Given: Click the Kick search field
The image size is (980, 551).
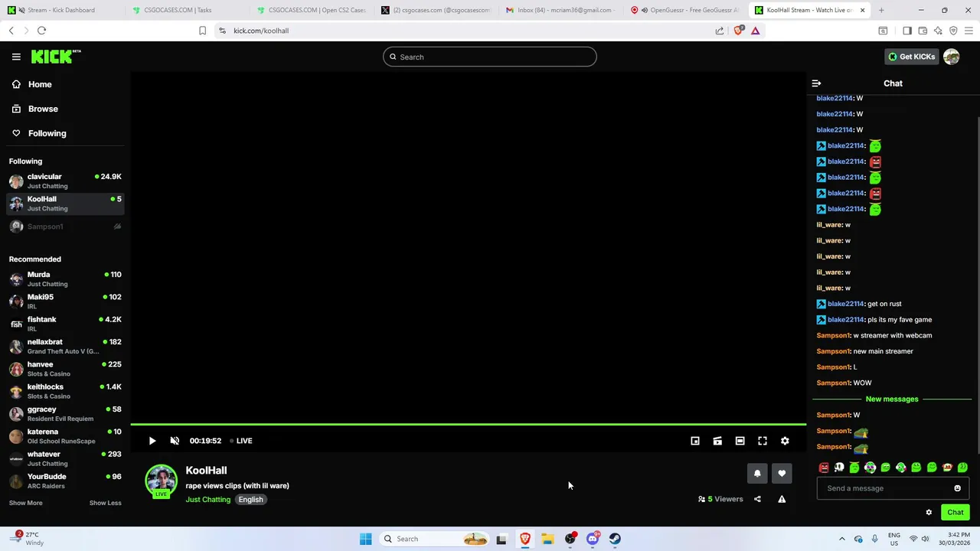Looking at the screenshot, I should (490, 57).
